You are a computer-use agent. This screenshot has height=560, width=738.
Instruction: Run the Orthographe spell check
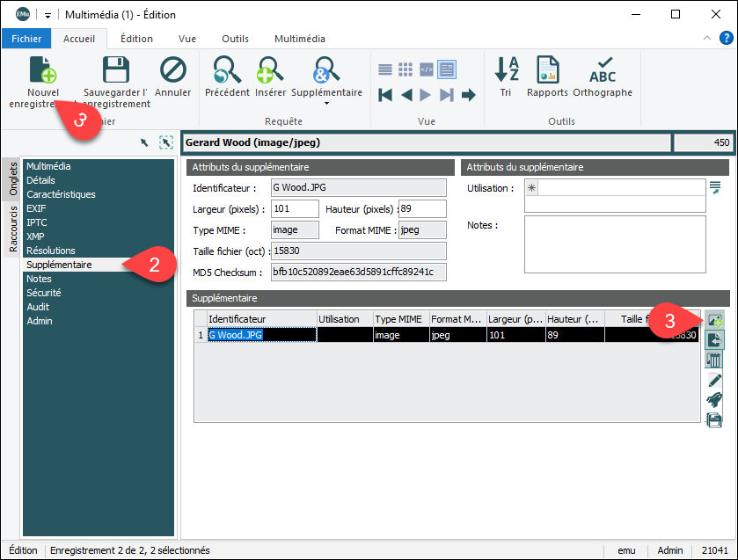[603, 71]
